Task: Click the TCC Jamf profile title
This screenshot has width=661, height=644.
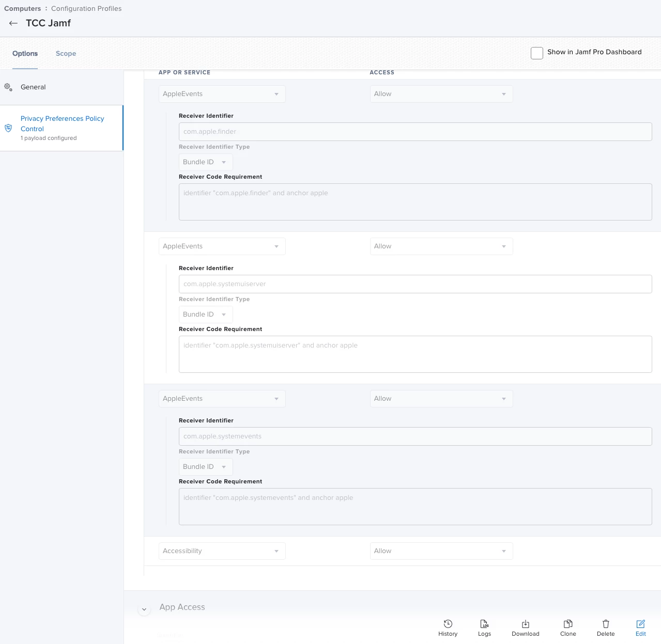Action: (48, 23)
